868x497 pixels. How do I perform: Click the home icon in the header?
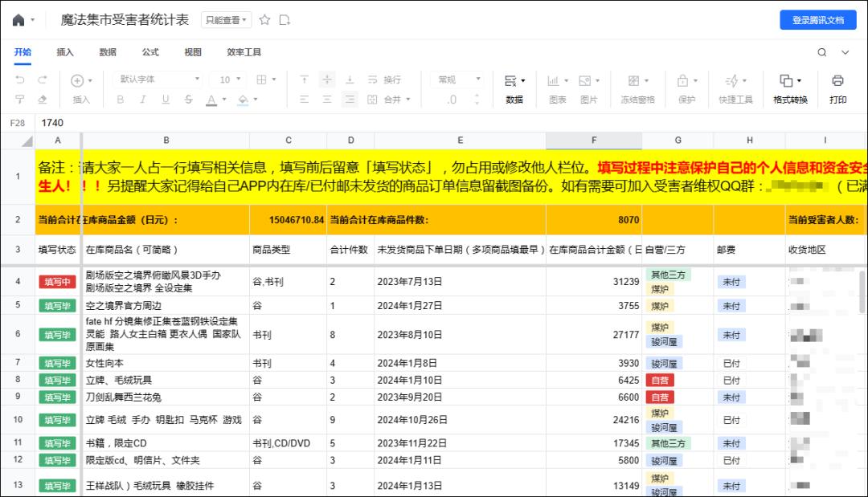pos(18,20)
